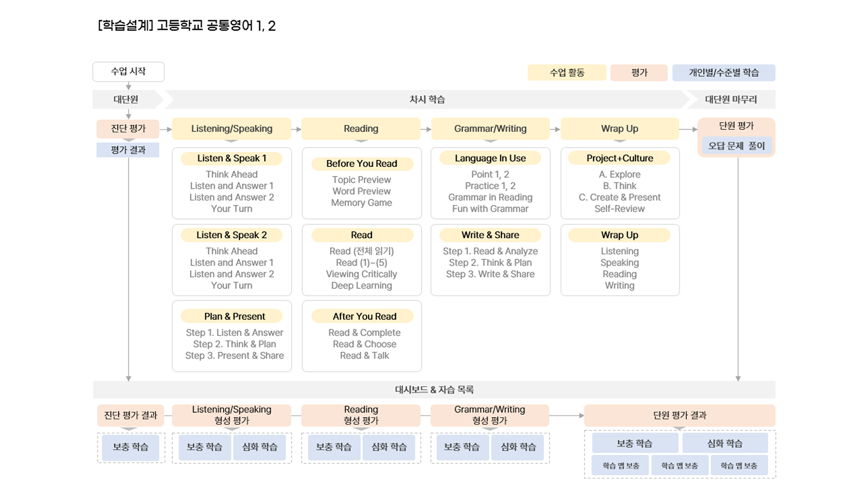Open the 단원 평가 box
The image size is (868, 488).
pyautogui.click(x=736, y=126)
